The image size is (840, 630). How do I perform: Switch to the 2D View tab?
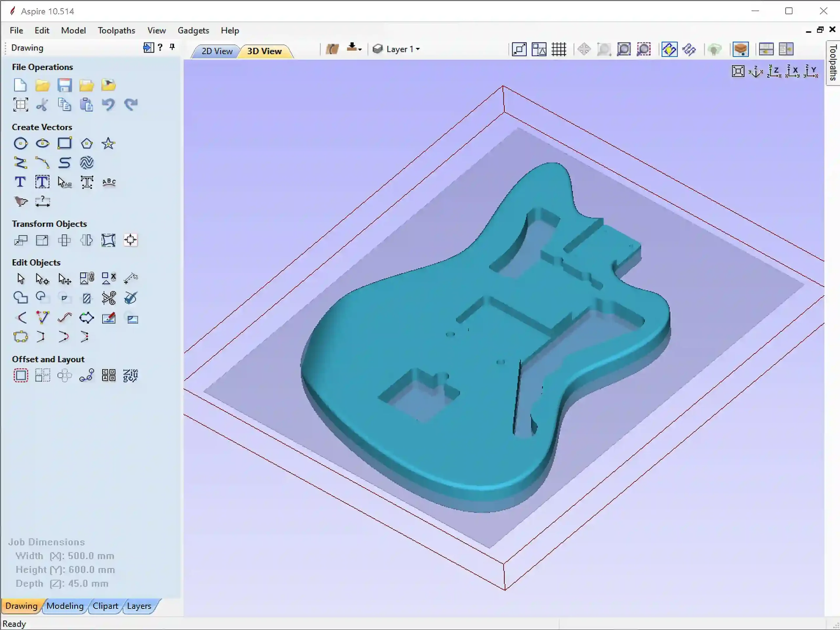[217, 51]
